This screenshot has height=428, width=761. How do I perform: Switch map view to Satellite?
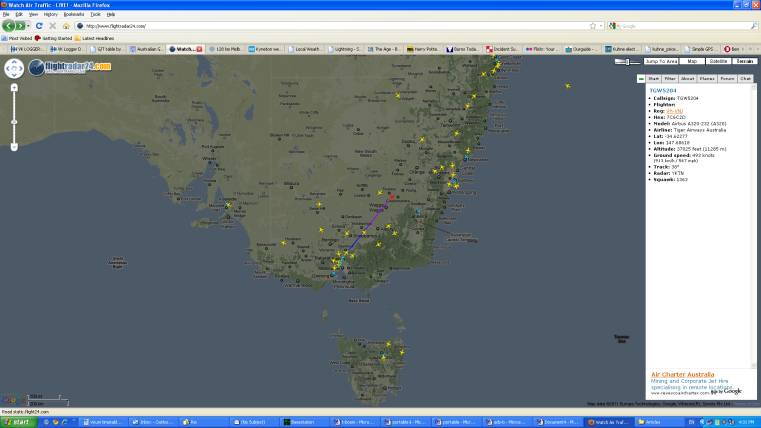click(718, 62)
